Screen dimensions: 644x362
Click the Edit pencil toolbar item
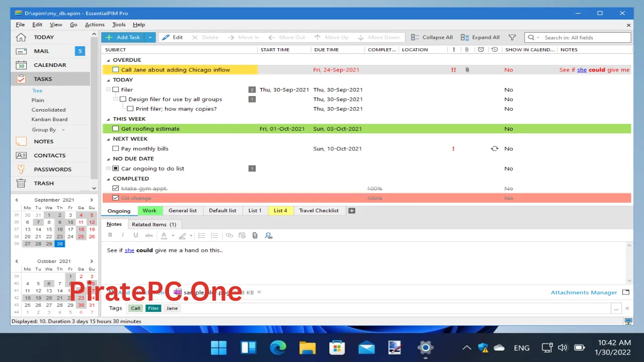pos(172,37)
